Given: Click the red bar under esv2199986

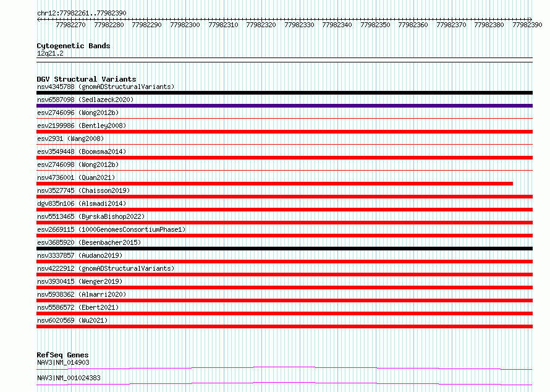Looking at the screenshot, I should click(284, 132).
